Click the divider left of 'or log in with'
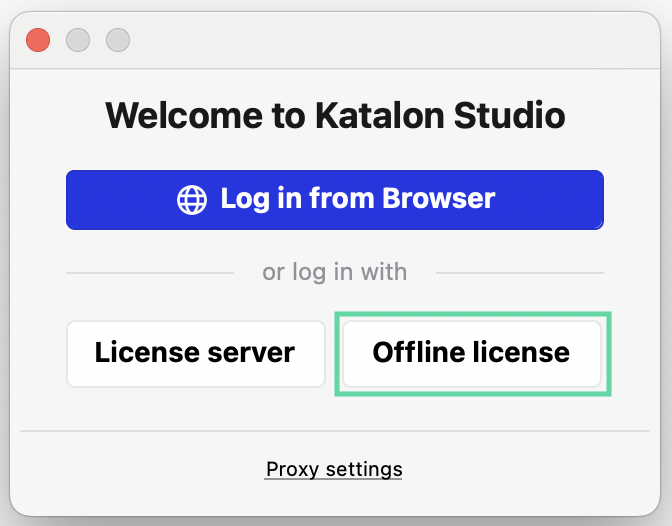The width and height of the screenshot is (672, 526). click(150, 272)
